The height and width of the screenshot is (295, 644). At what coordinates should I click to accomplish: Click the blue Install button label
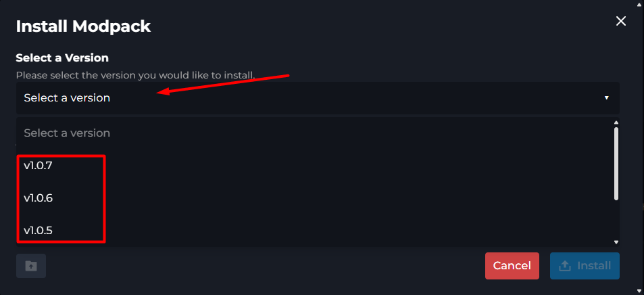click(x=594, y=266)
